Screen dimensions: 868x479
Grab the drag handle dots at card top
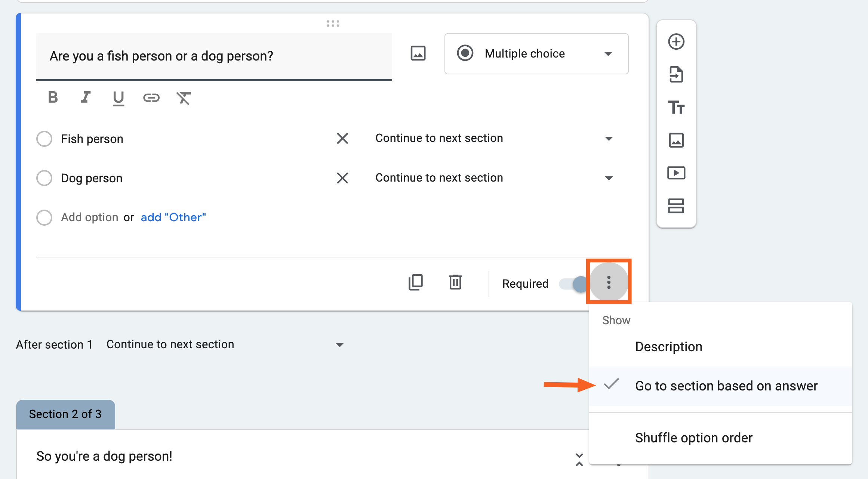click(333, 24)
